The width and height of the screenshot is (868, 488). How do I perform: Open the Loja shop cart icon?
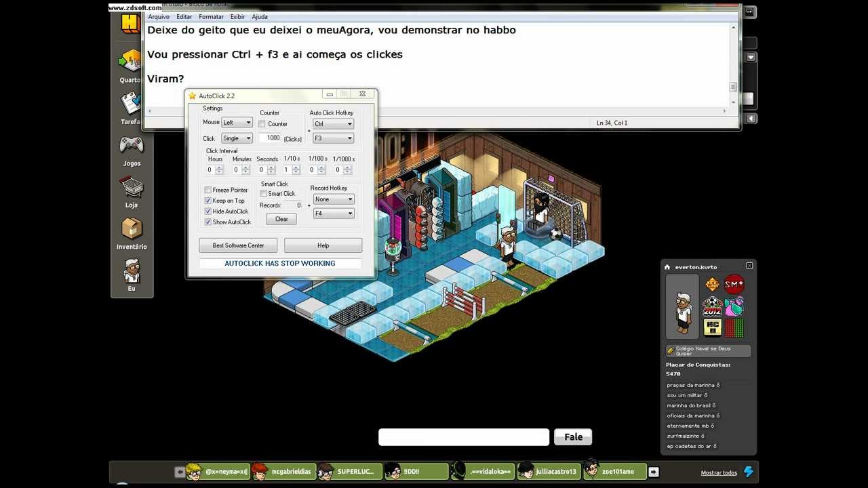coord(131,187)
